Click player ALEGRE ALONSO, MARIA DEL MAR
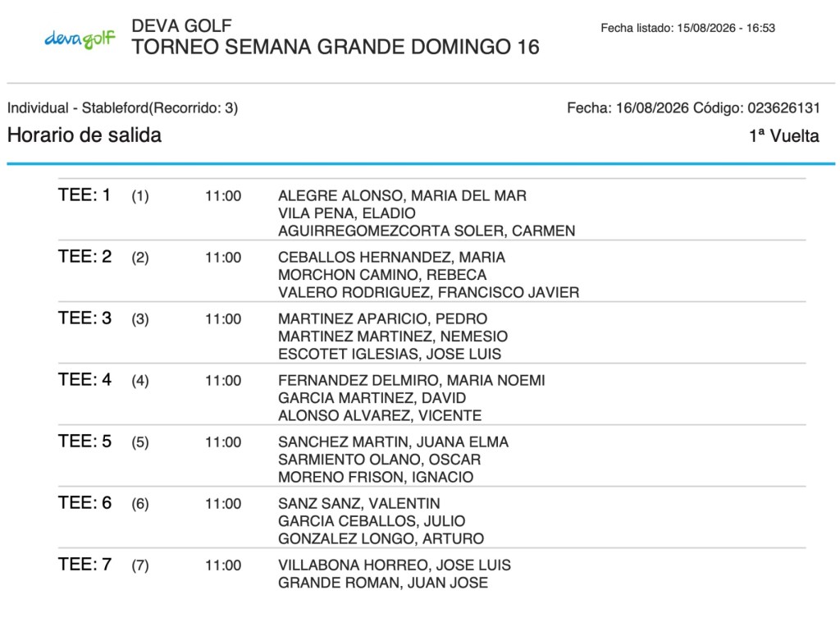Viewport: 840px width, 618px height. [x=402, y=195]
